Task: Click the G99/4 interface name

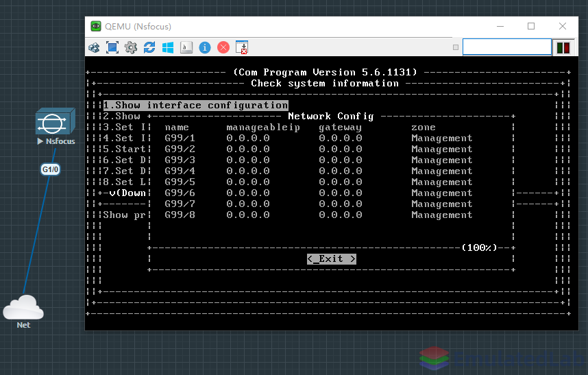Action: (180, 171)
